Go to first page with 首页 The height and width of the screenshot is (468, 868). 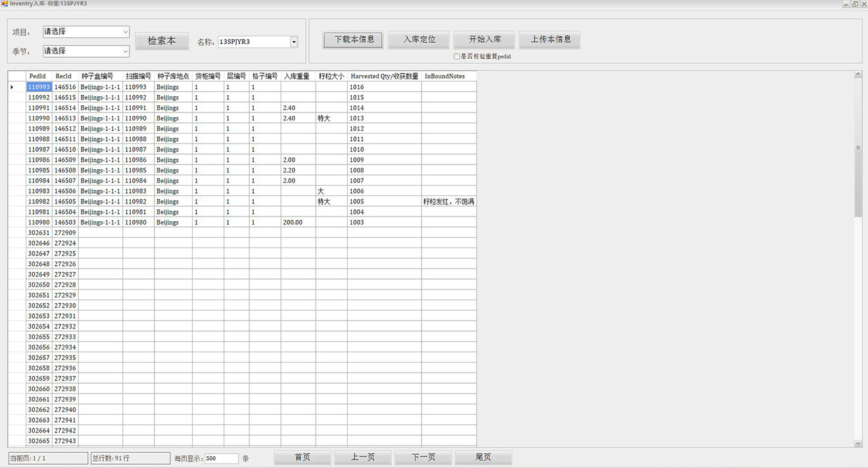point(302,457)
